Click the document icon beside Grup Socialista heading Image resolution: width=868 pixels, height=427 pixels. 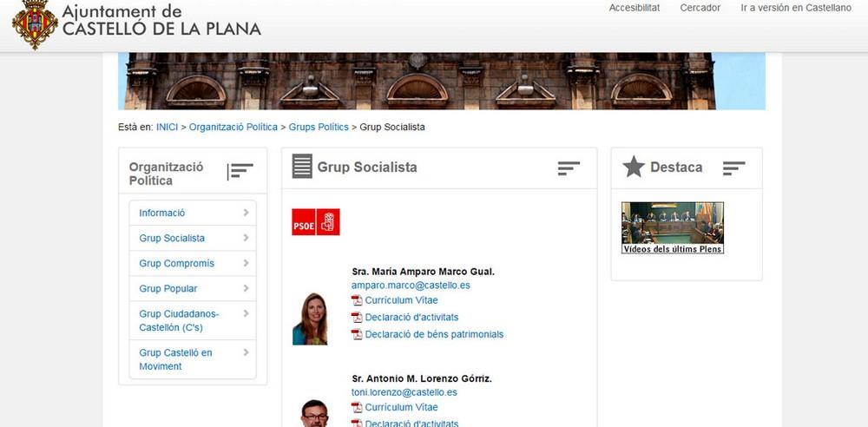pyautogui.click(x=302, y=166)
